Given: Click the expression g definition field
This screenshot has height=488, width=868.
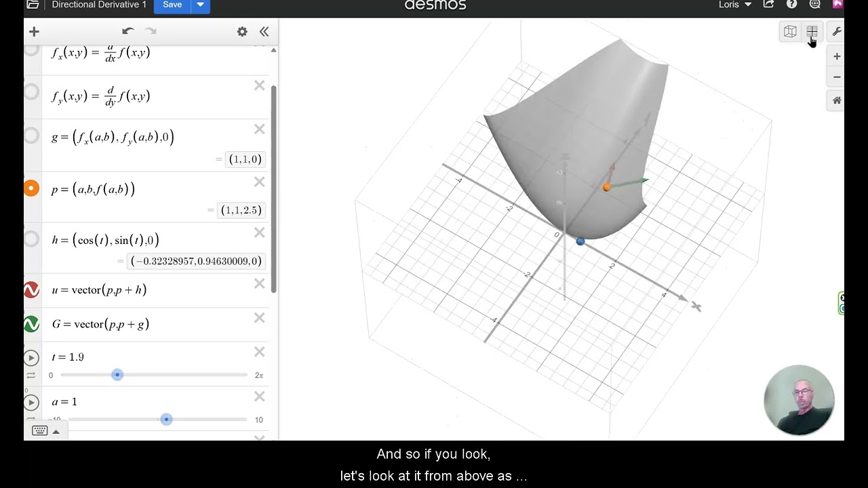Looking at the screenshot, I should coord(113,137).
